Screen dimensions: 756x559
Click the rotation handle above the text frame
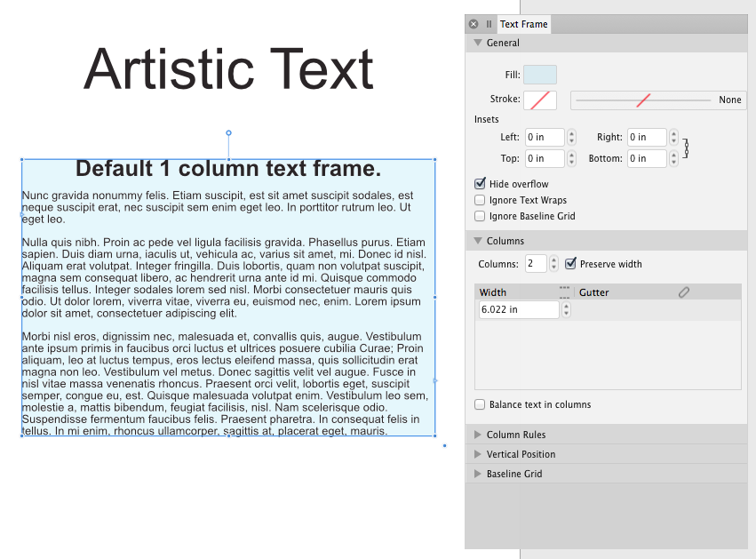228,132
